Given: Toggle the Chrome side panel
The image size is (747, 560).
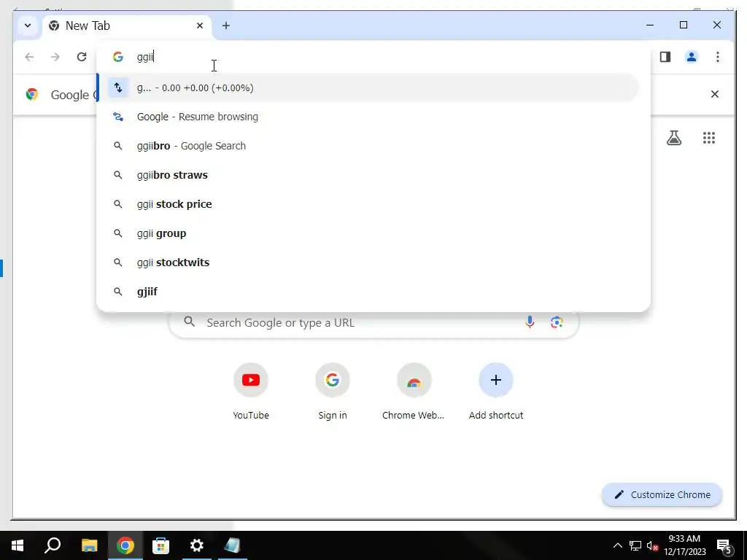Looking at the screenshot, I should click(x=665, y=57).
